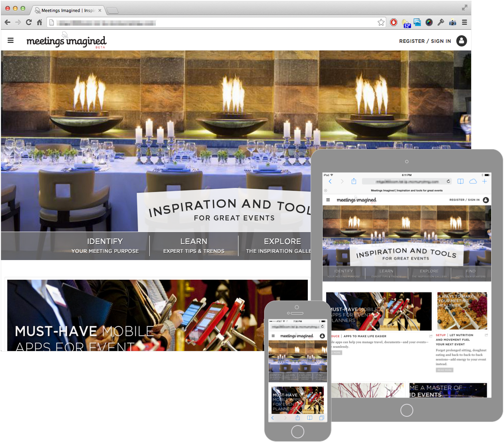This screenshot has width=504, height=442.
Task: Open bookmarks in iPhone Safari toolbar
Action: pos(309,418)
